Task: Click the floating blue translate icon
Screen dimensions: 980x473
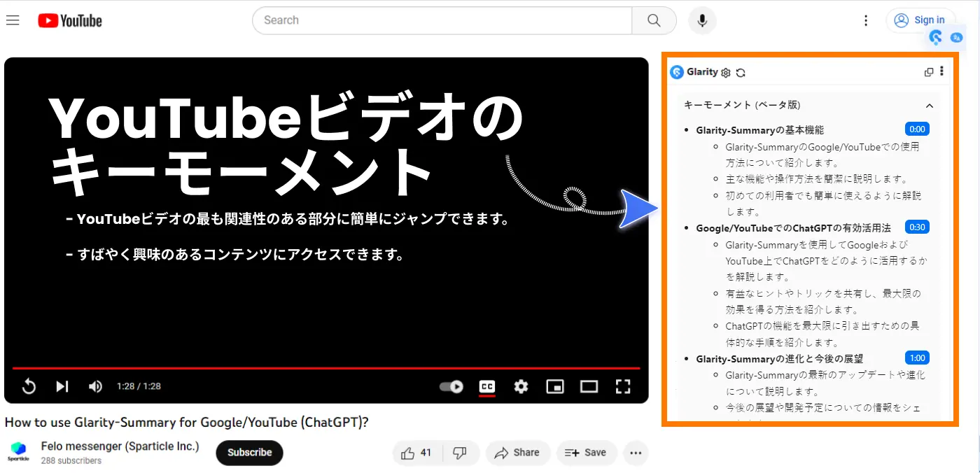Action: pyautogui.click(x=956, y=38)
